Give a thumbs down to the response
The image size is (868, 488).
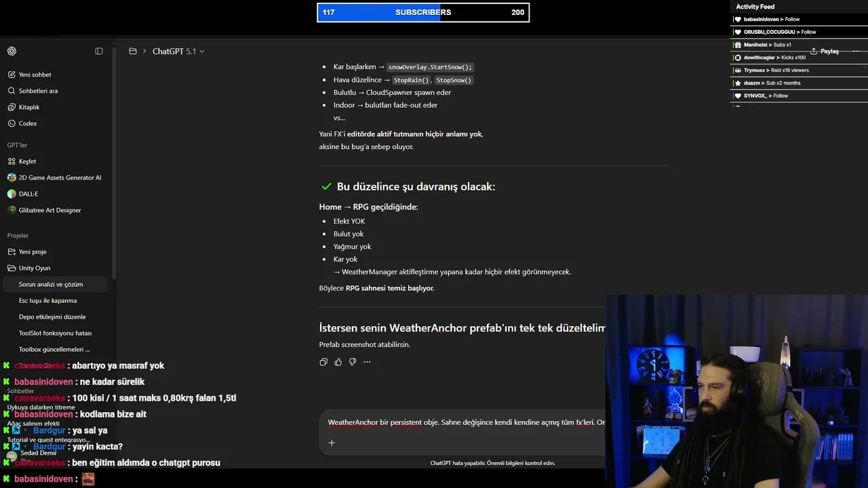353,362
